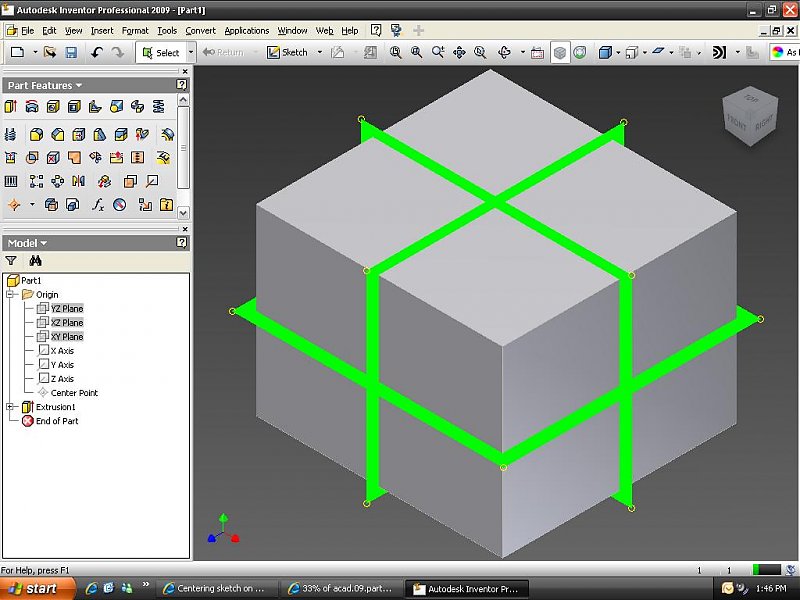The width and height of the screenshot is (800, 600).
Task: Click the Undo arrow icon
Action: click(x=96, y=52)
